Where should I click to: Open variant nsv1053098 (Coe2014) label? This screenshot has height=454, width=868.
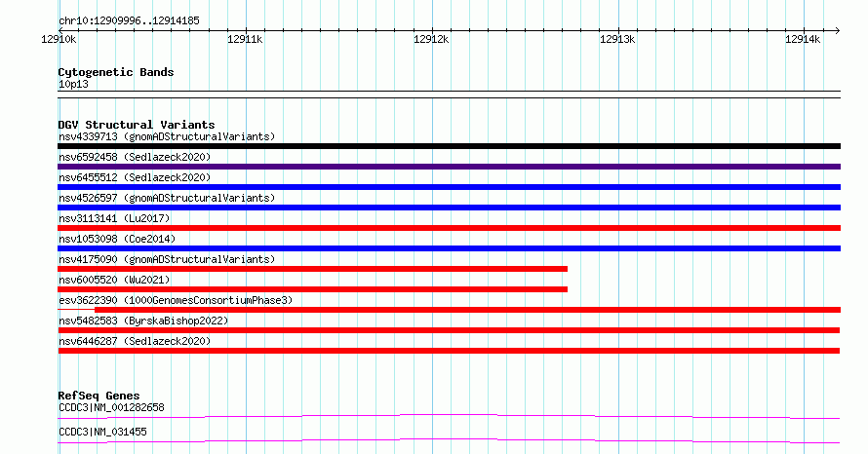(x=117, y=239)
